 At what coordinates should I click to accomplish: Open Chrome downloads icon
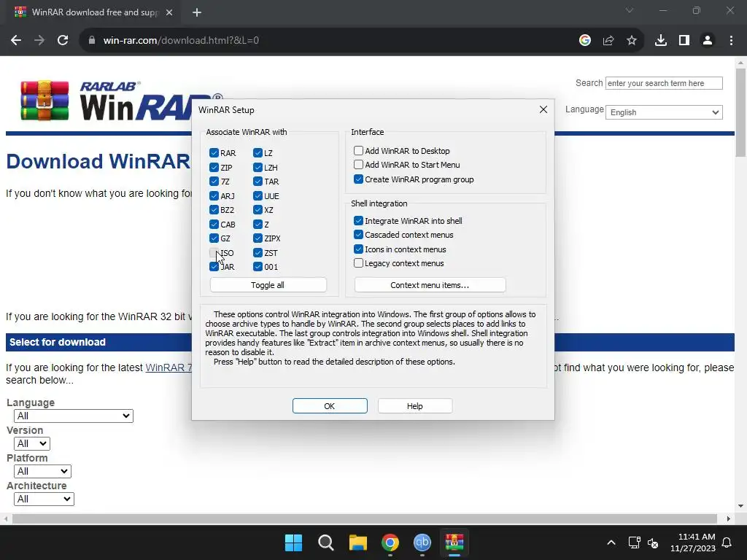point(661,41)
